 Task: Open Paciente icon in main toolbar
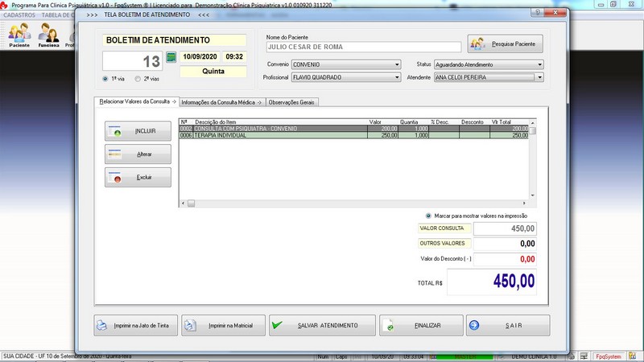pyautogui.click(x=19, y=35)
